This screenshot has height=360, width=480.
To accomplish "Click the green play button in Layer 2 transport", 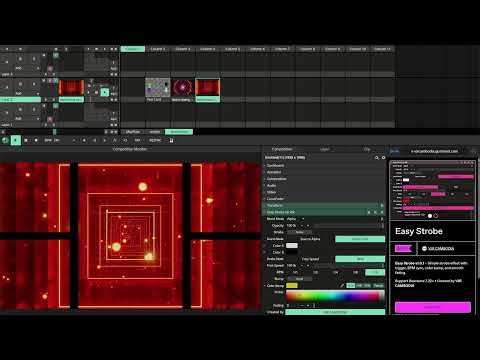I will coord(105,92).
